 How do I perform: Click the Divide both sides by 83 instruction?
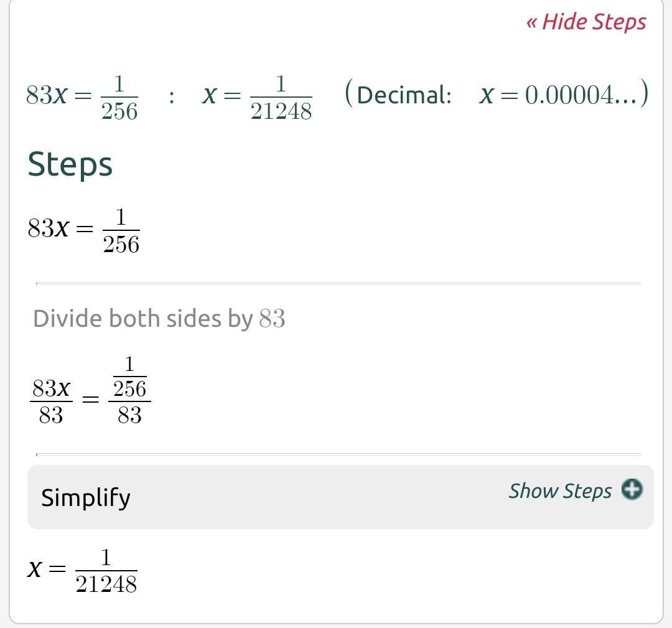[x=159, y=319]
